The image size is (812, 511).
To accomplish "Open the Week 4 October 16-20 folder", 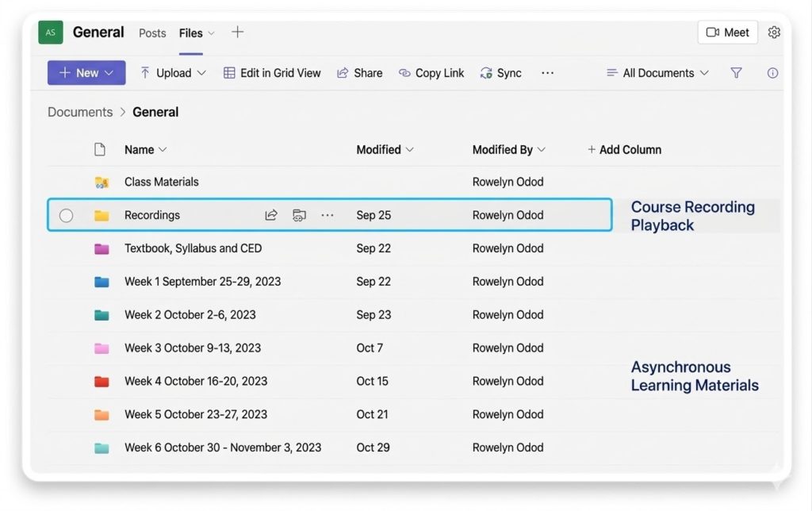I will [196, 381].
